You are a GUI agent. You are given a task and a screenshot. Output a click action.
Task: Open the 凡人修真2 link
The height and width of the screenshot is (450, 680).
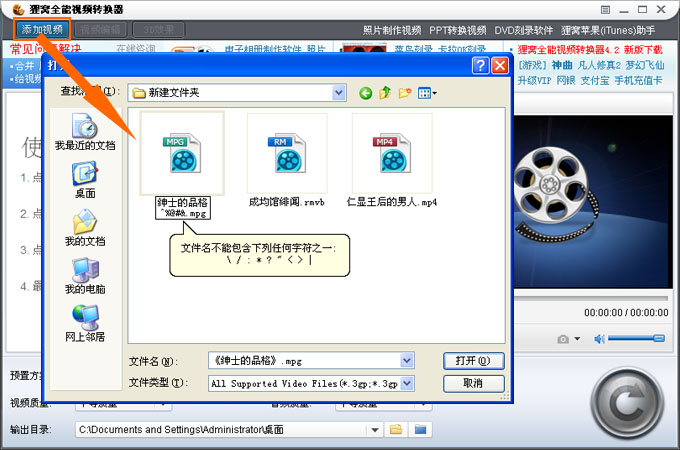coord(599,65)
